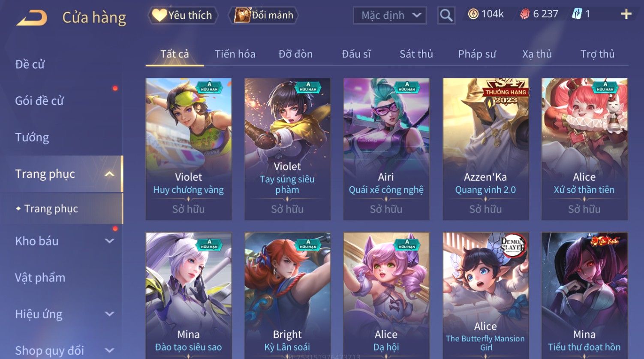Select Alice The Butterfly Mansion Girl skin
Image resolution: width=644 pixels, height=359 pixels.
tap(485, 296)
